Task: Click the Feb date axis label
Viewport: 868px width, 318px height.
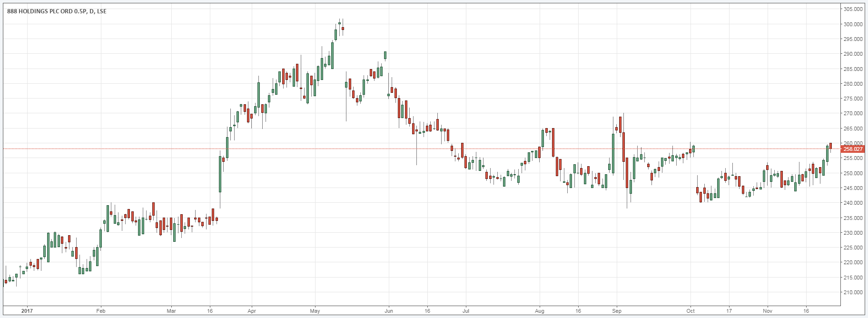Action: [x=100, y=311]
